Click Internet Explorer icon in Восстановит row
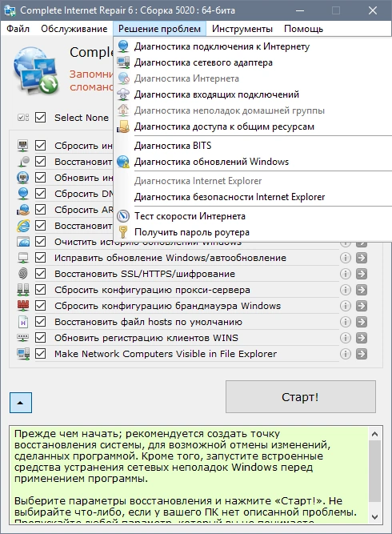The height and width of the screenshot is (534, 392). (23, 226)
